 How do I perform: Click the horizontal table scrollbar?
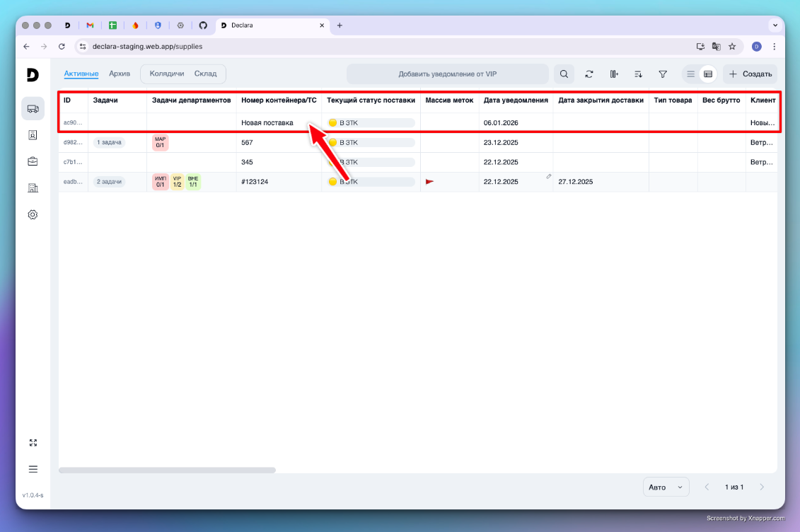(x=168, y=470)
